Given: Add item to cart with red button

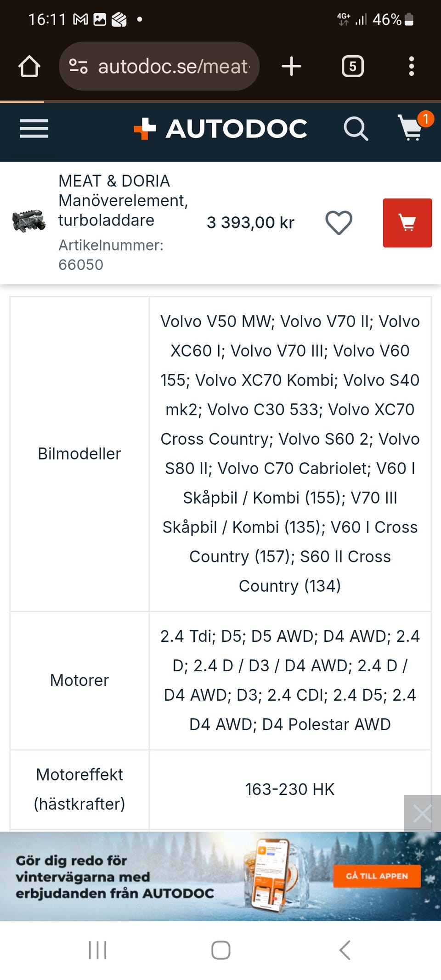Looking at the screenshot, I should [x=407, y=223].
